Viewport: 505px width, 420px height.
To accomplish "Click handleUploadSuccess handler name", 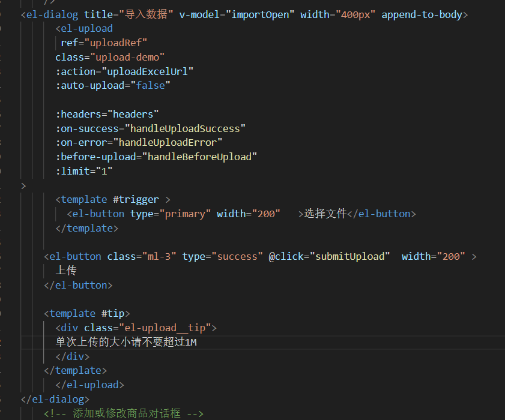I will [185, 129].
